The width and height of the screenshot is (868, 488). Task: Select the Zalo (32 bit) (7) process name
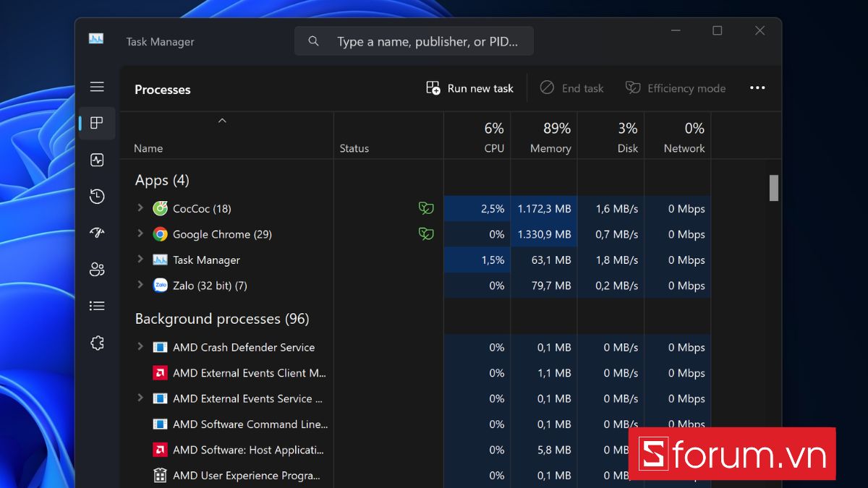click(210, 286)
